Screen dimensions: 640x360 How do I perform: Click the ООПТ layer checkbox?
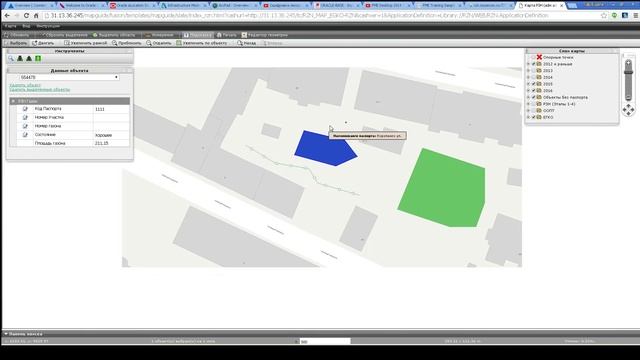[x=533, y=111]
